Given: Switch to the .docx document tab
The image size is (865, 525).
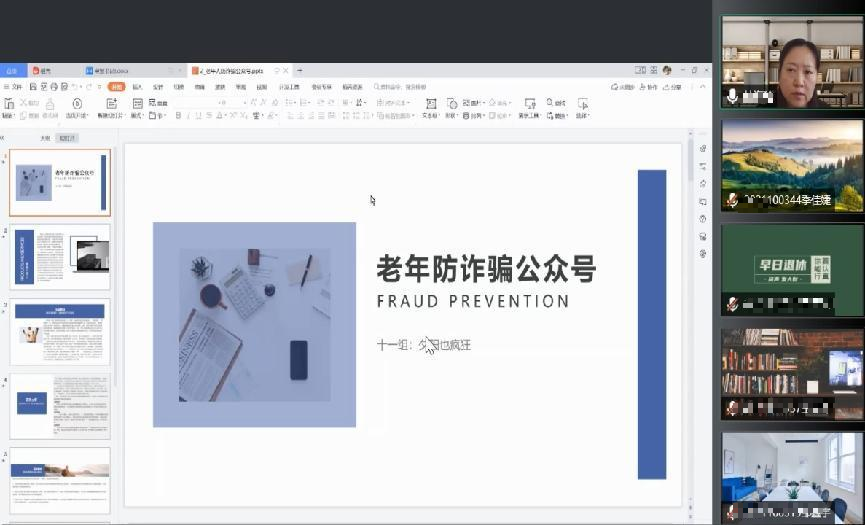Looking at the screenshot, I should pos(131,71).
